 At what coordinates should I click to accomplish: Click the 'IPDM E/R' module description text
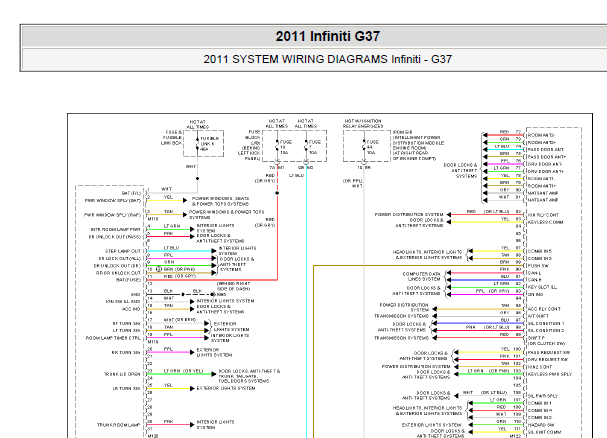(418, 145)
